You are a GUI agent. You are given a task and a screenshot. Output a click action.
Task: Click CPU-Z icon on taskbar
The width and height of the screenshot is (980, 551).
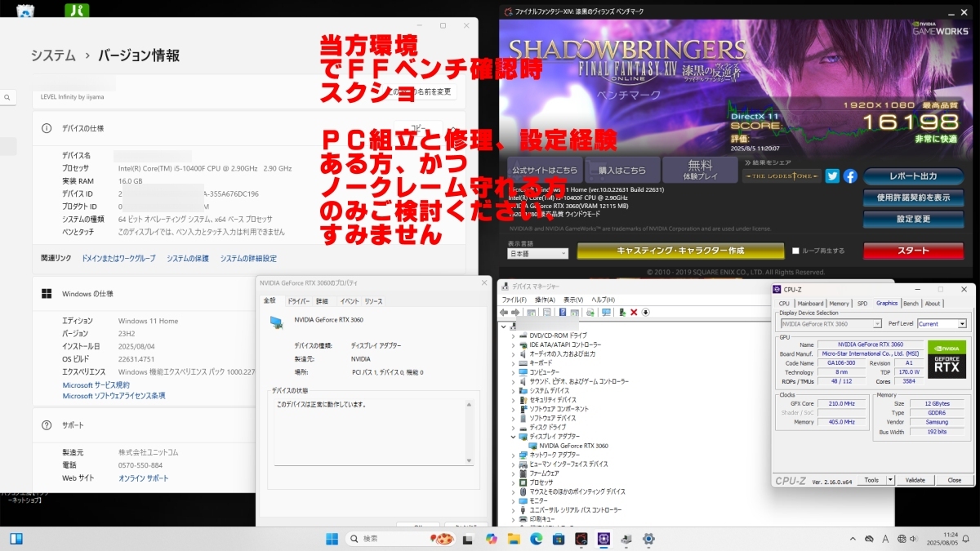pyautogui.click(x=604, y=539)
